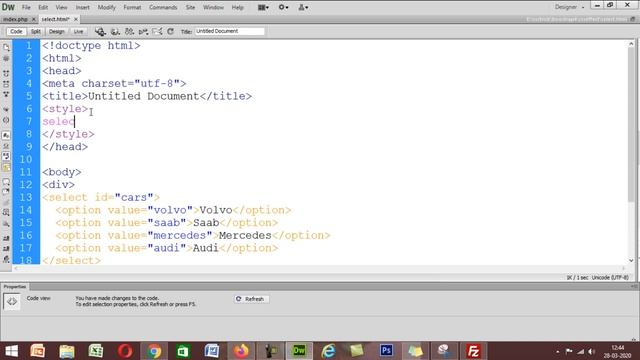Click the W3C Validation icon
The width and height of the screenshot is (640, 360).
coord(143,31)
